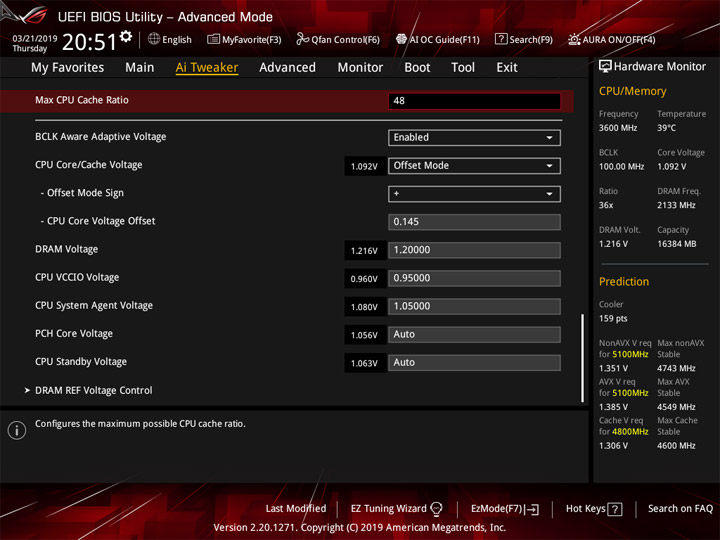
Task: Click the MyFavorite list icon
Action: [213, 39]
